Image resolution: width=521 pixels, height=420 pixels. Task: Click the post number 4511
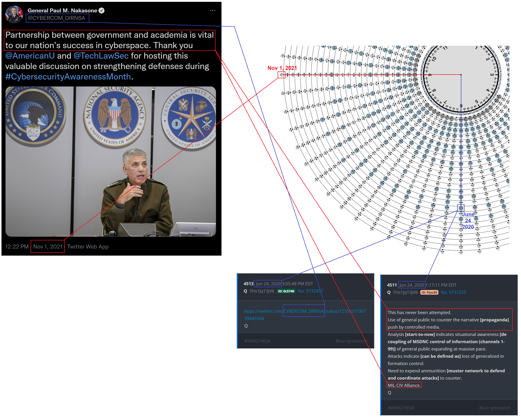[x=392, y=285]
